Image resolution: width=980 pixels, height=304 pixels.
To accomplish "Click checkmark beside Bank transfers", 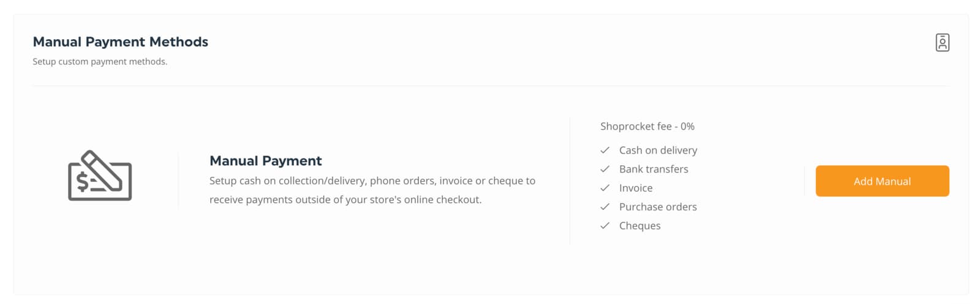I will [x=605, y=169].
